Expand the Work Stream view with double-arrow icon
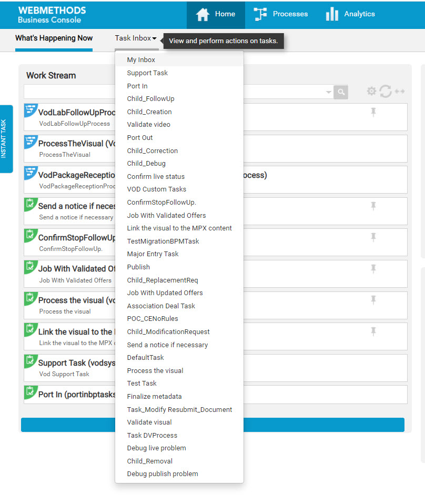425x504 pixels. 400,92
